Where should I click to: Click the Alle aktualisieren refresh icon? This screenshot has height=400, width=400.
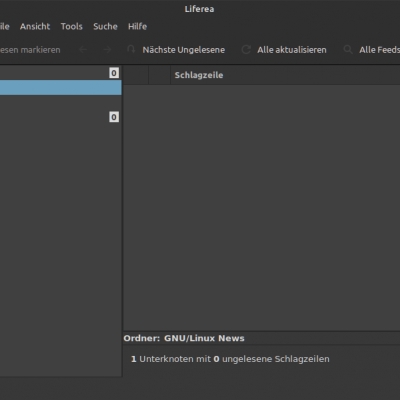246,50
